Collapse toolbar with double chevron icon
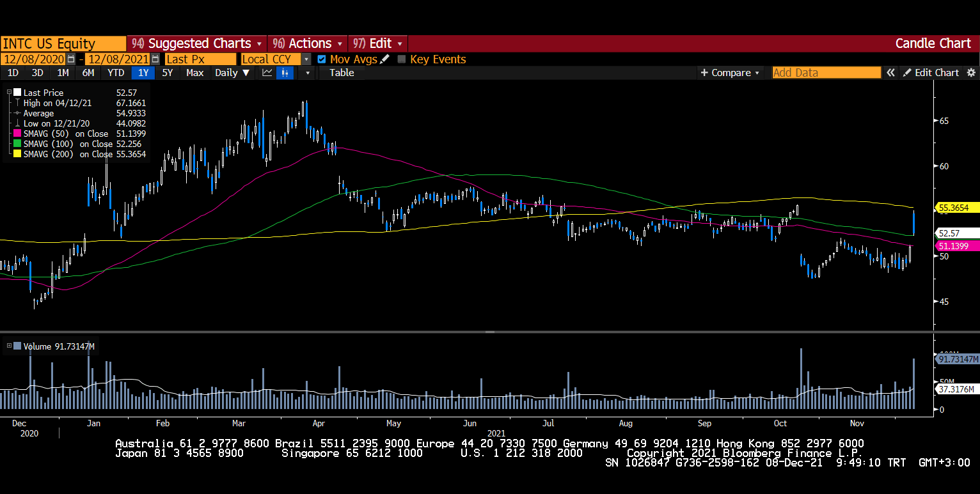Viewport: 980px width, 494px height. click(x=890, y=73)
